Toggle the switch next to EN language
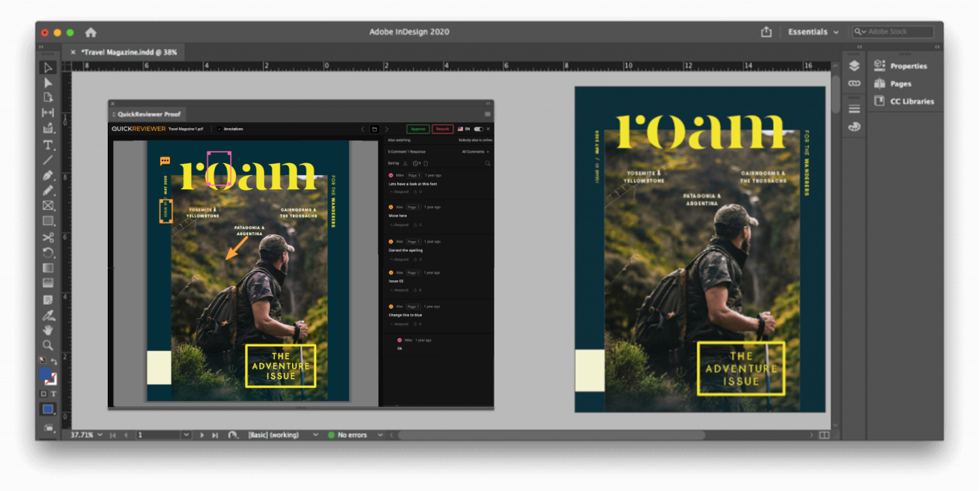Viewport: 980px width, 491px height. 479,129
